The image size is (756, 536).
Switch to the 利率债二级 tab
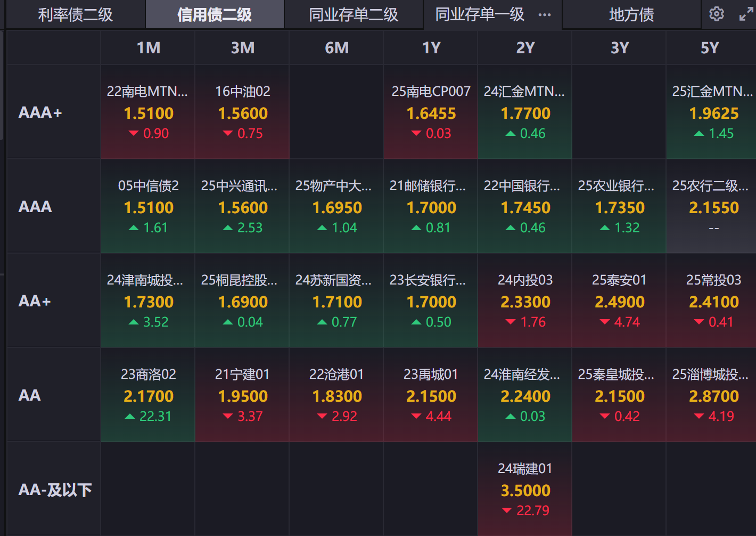(x=75, y=14)
